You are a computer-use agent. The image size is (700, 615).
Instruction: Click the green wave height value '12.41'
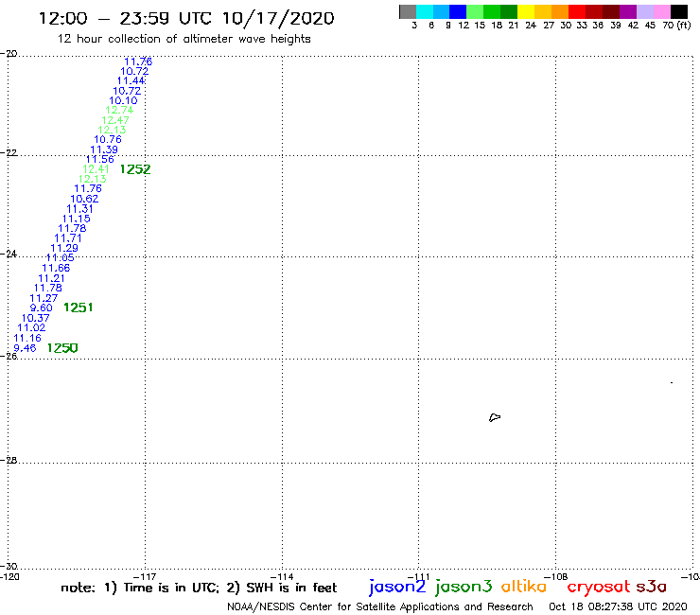click(96, 169)
